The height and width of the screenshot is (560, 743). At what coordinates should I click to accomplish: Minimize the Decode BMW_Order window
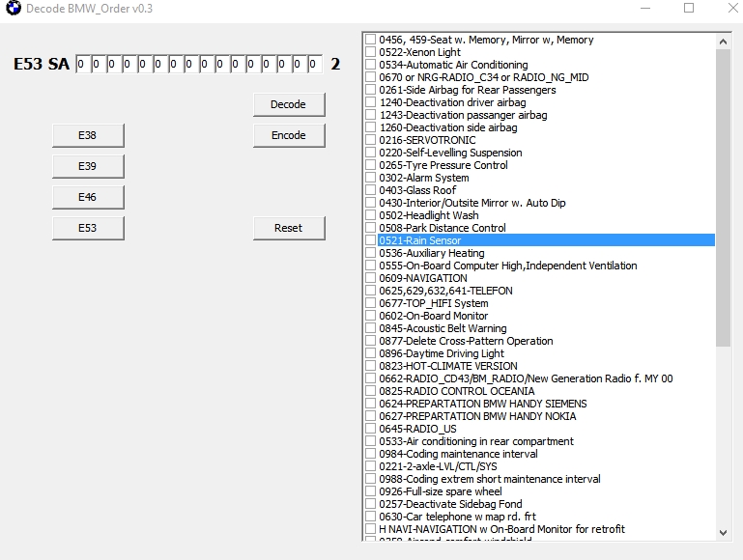[x=645, y=8]
